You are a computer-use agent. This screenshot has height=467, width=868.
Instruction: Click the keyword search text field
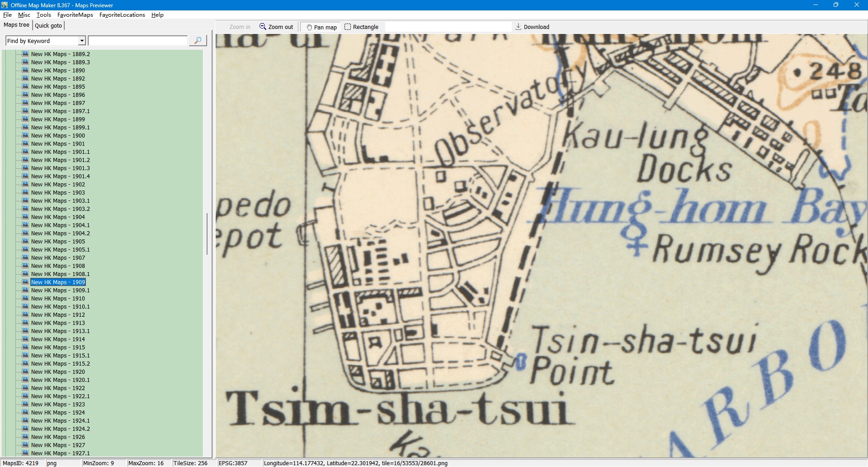138,41
